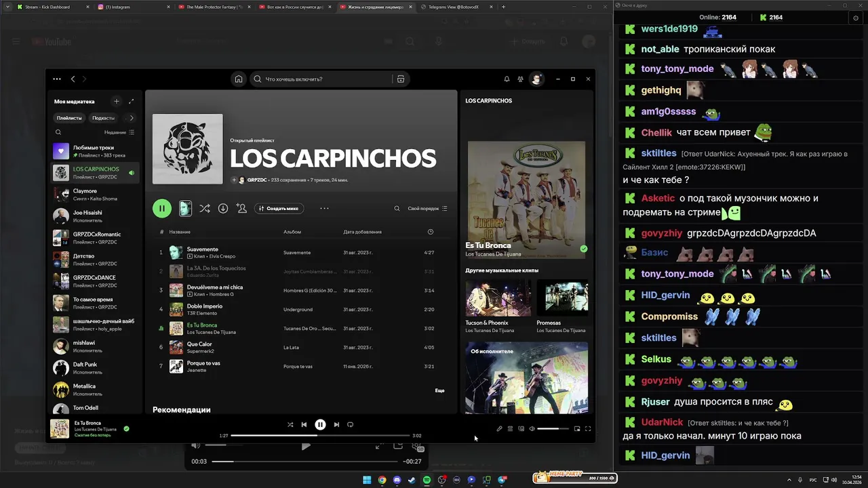The image size is (868, 488).
Task: Invite collaborators to the playlist
Action: pos(241,208)
